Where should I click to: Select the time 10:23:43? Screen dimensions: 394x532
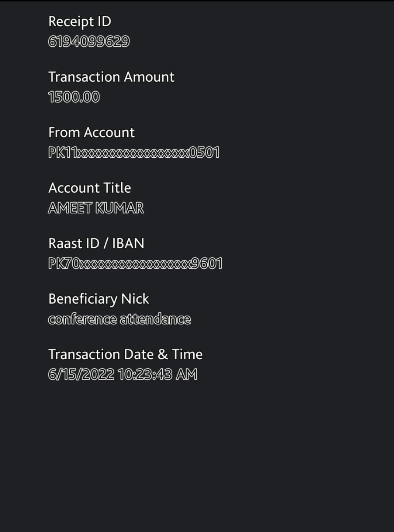145,374
